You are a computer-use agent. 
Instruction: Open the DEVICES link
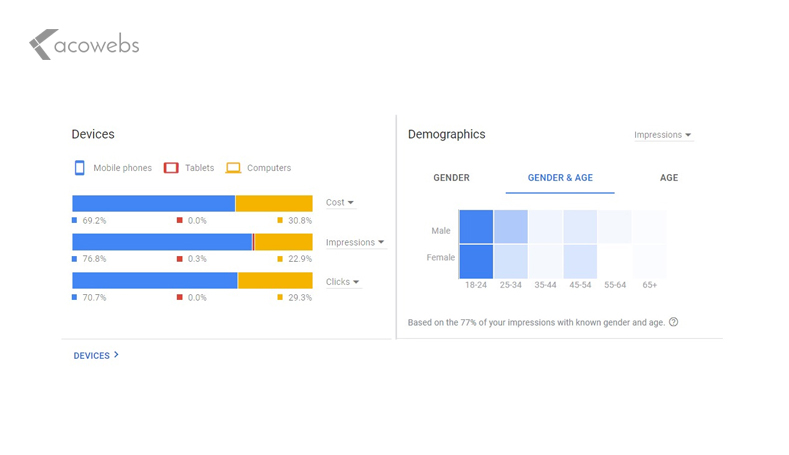click(x=92, y=356)
